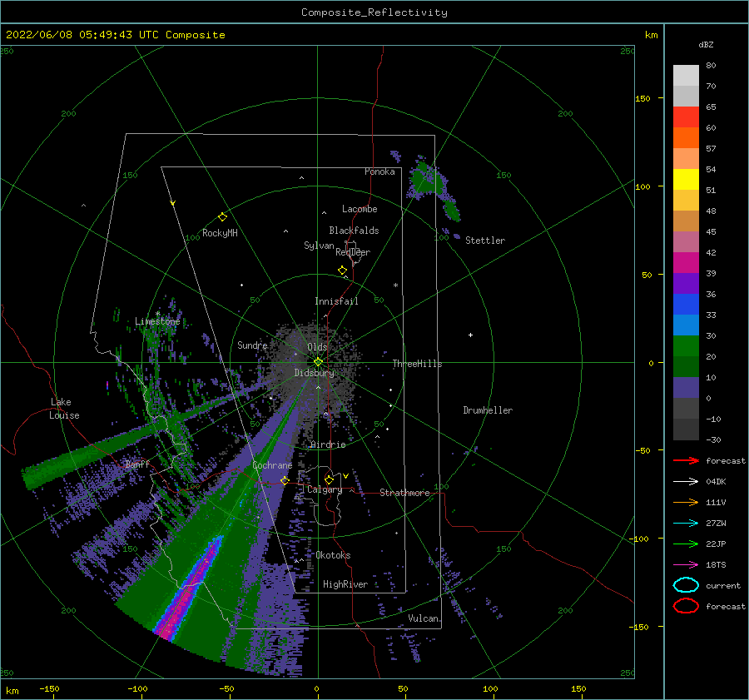The width and height of the screenshot is (749, 700).
Task: Click the yellow diamond marker inside Calgary
Action: (329, 479)
